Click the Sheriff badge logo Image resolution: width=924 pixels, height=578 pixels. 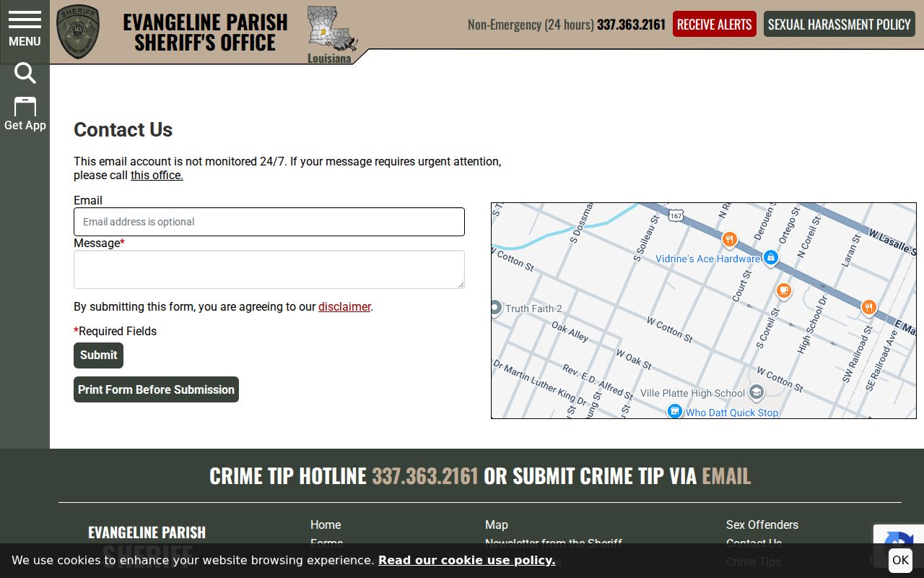coord(78,32)
